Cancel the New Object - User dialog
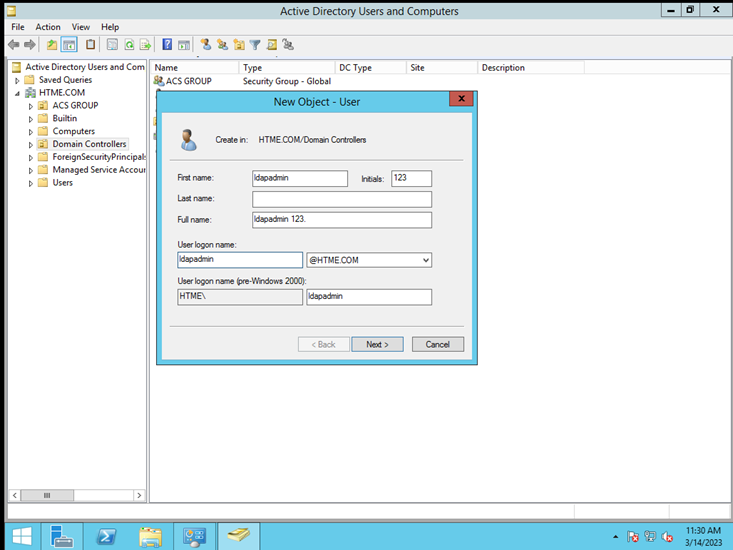Screen dimensions: 733x550 tap(437, 344)
